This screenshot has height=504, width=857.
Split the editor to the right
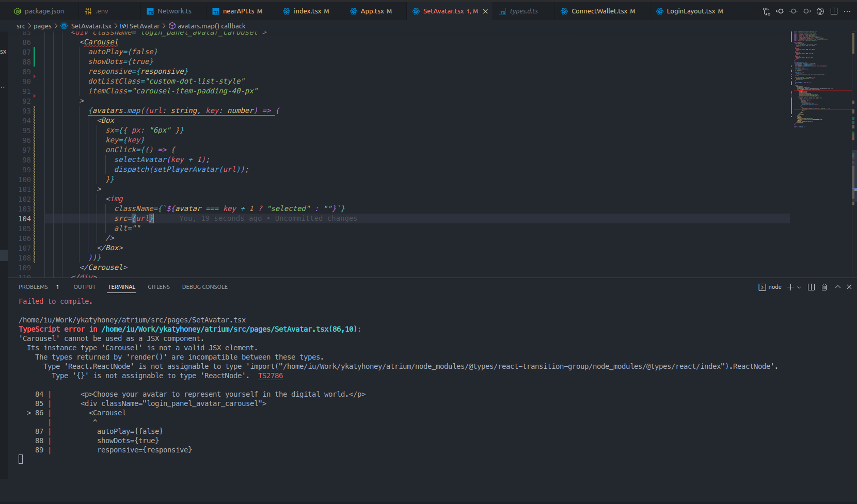click(x=834, y=11)
